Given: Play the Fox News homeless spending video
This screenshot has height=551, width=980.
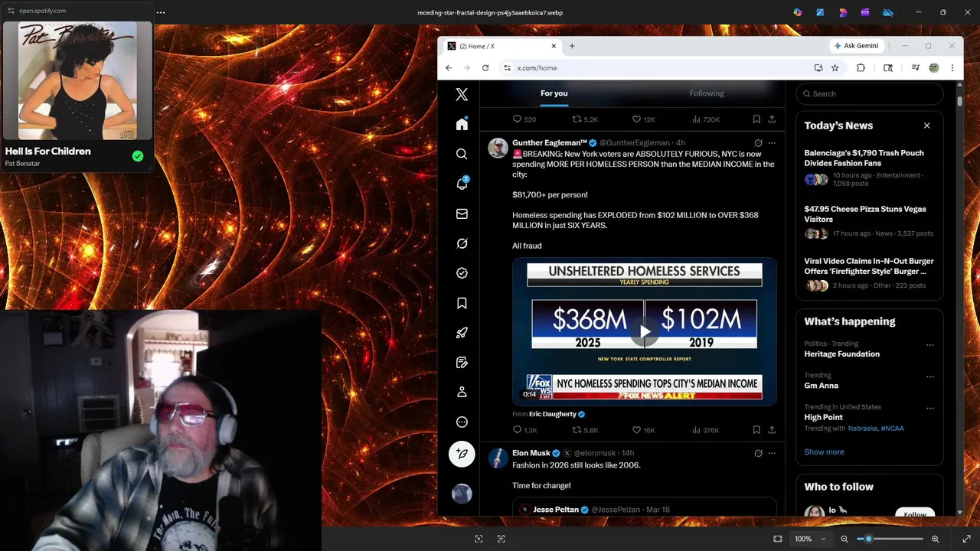Looking at the screenshot, I should [x=645, y=331].
